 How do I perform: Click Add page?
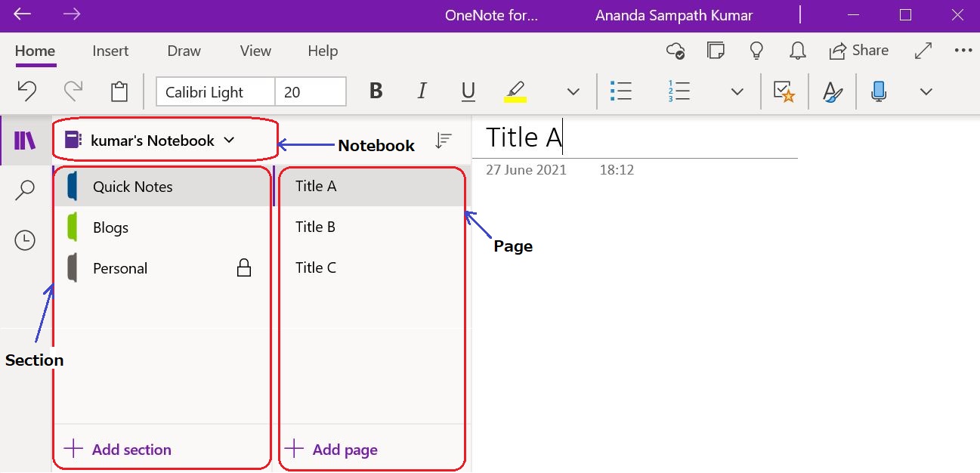tap(331, 450)
